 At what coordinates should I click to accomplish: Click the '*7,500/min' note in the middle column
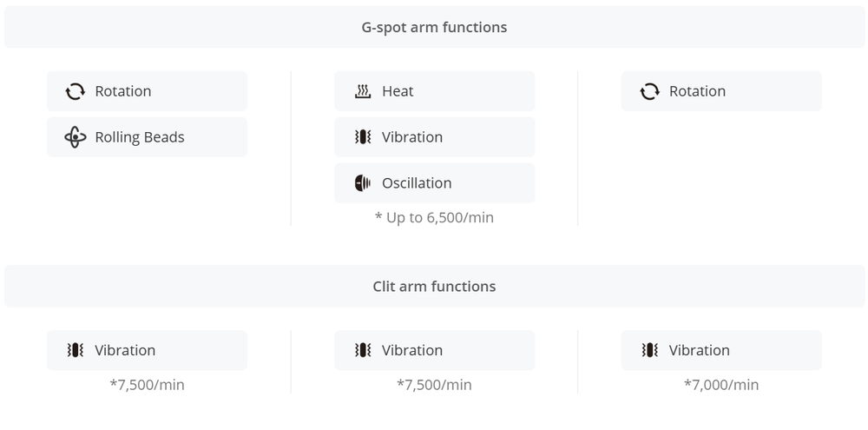[x=434, y=384]
